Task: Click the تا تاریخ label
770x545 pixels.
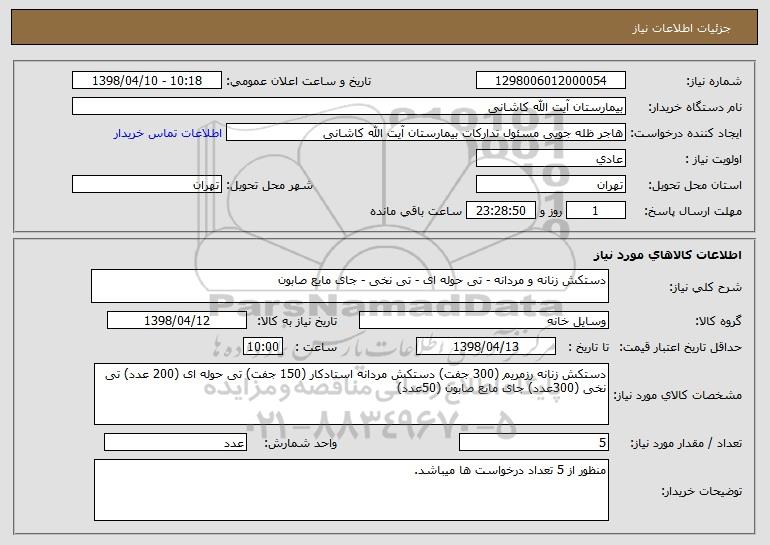Action: coord(588,347)
